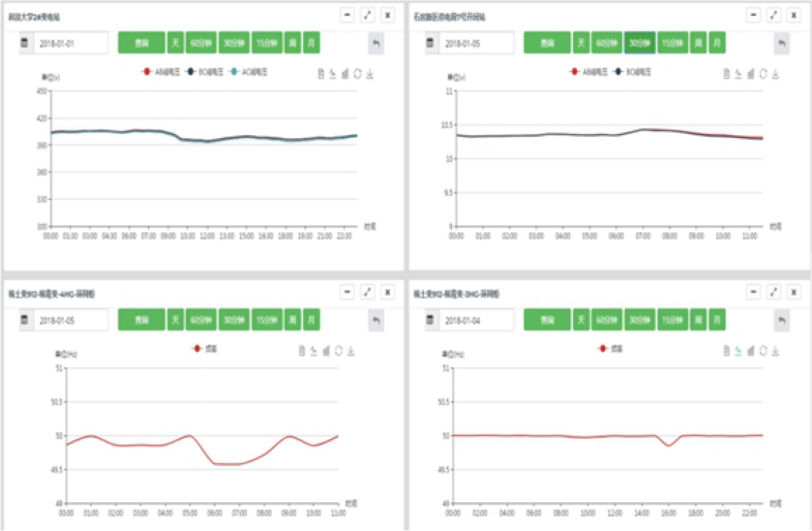Open calendar icon in 2018-01-04 frequency panel

(430, 319)
